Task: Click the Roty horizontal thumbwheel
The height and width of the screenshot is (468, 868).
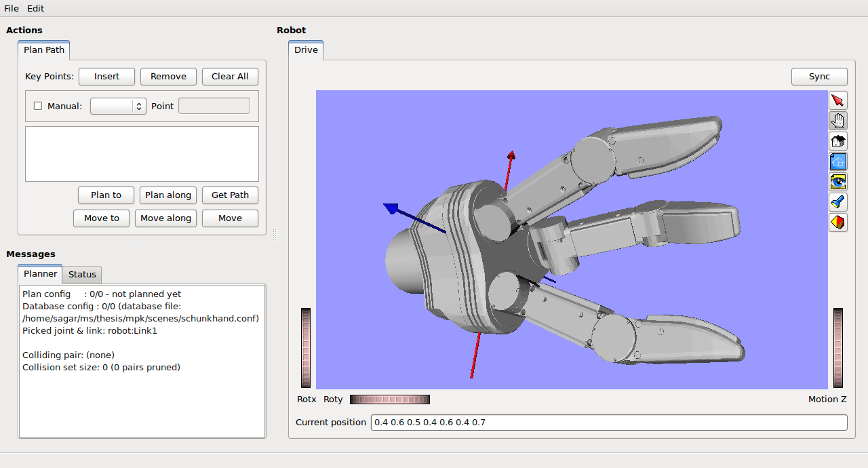Action: (389, 399)
